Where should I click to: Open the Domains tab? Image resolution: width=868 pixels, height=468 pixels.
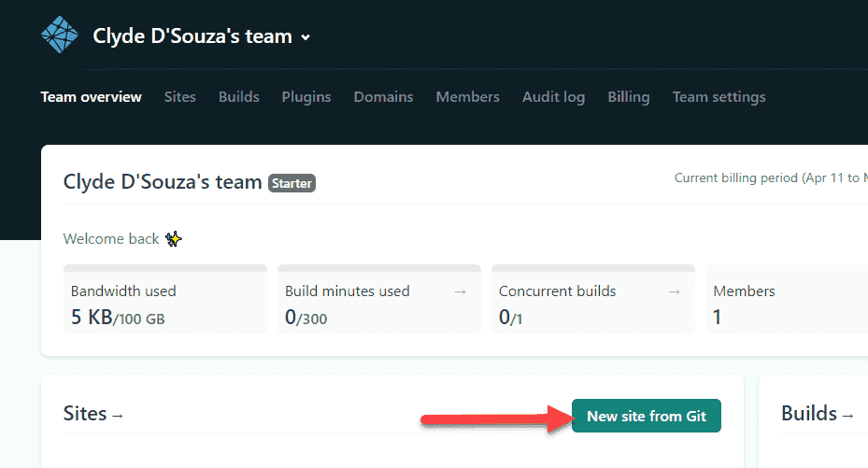[383, 97]
